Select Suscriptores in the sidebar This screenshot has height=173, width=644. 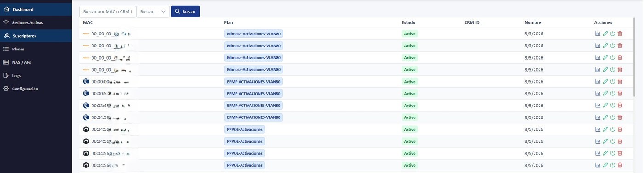pos(36,36)
